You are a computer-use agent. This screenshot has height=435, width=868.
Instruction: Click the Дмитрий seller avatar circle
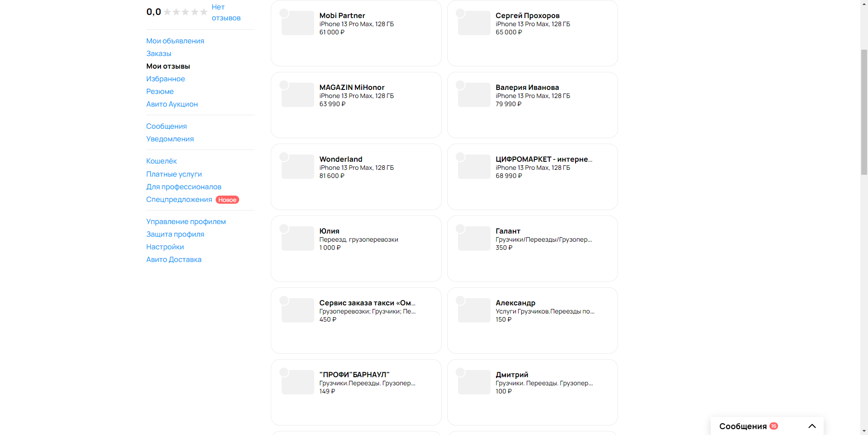[460, 372]
